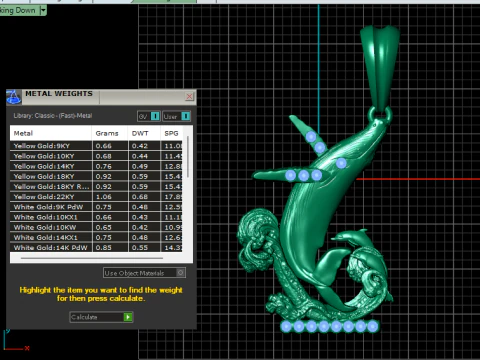Image resolution: width=480 pixels, height=360 pixels.
Task: Click the Looking Down viewport label
Action: click(x=18, y=10)
